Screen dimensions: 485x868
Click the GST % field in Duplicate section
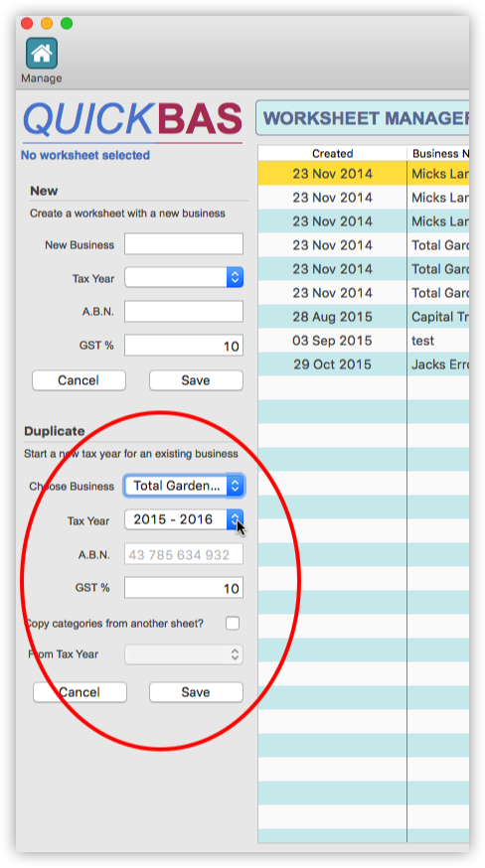pos(184,588)
